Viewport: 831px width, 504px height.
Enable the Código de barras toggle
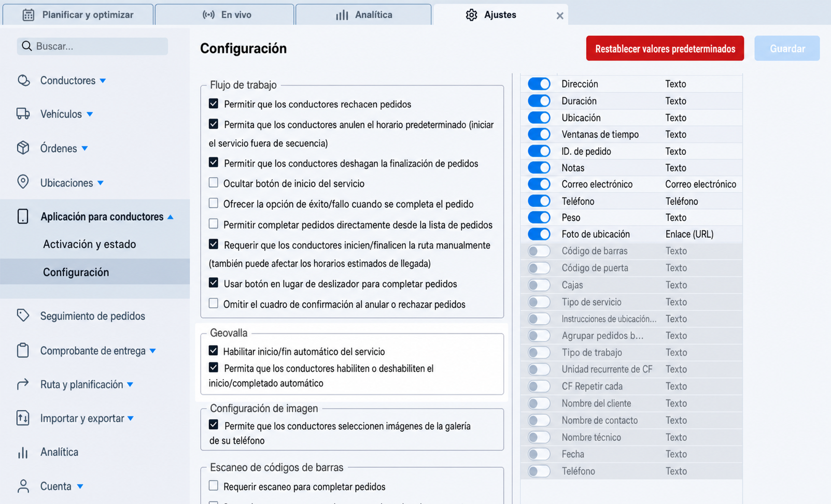click(539, 251)
